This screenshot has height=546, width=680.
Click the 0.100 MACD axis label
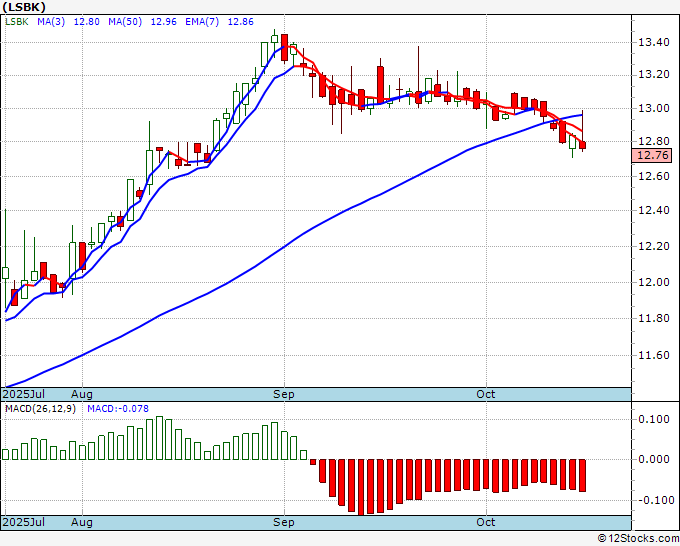point(654,419)
